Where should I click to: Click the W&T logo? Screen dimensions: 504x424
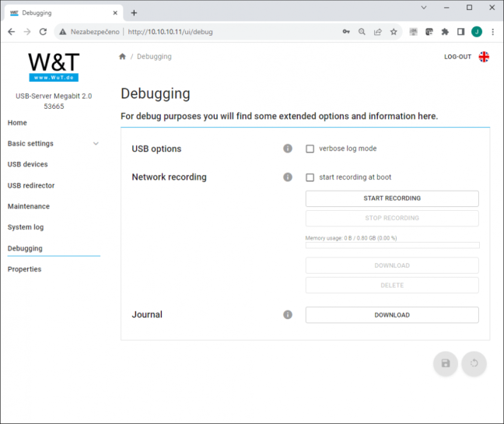54,67
